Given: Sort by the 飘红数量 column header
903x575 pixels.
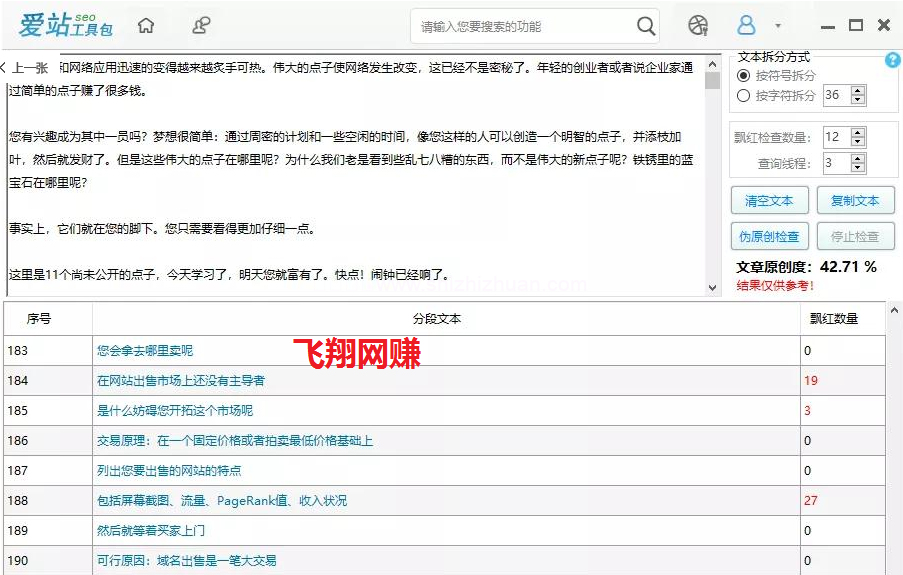Looking at the screenshot, I should pyautogui.click(x=832, y=319).
